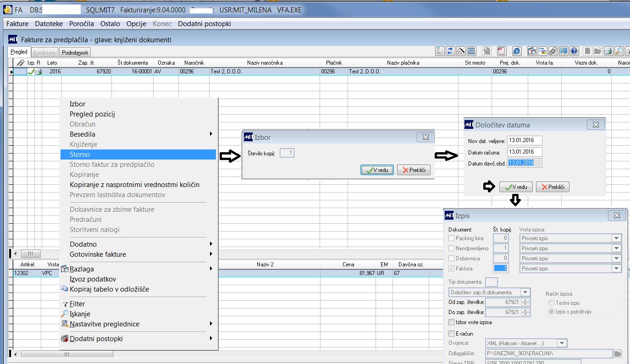Click the Datum računa input field
This screenshot has height=364, width=630.
coord(525,152)
